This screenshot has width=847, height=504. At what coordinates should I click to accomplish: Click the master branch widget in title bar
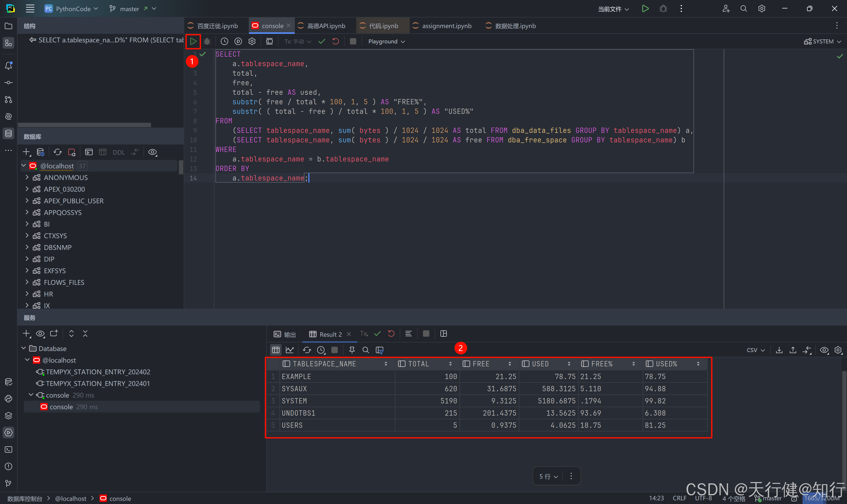[x=133, y=8]
